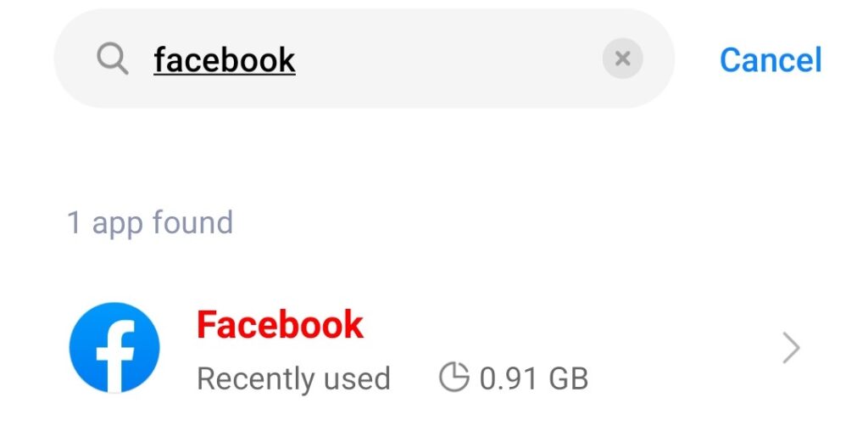Click the gap between 'Recently used' and storage

[415, 378]
